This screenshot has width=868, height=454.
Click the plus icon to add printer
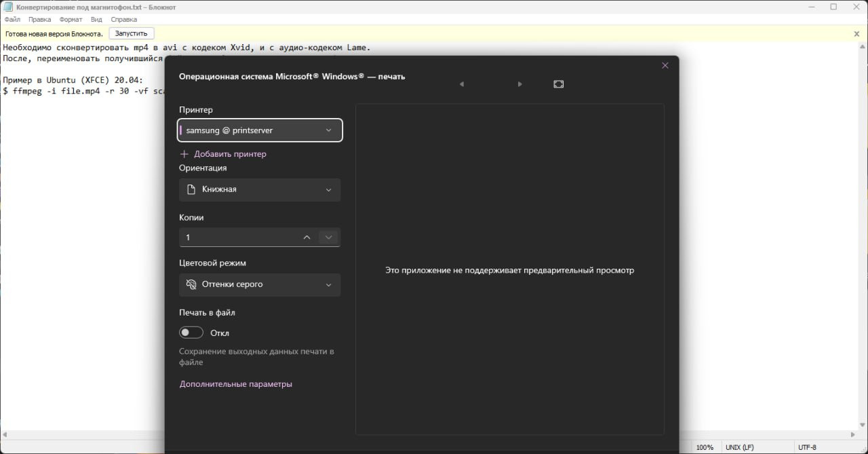pos(184,154)
